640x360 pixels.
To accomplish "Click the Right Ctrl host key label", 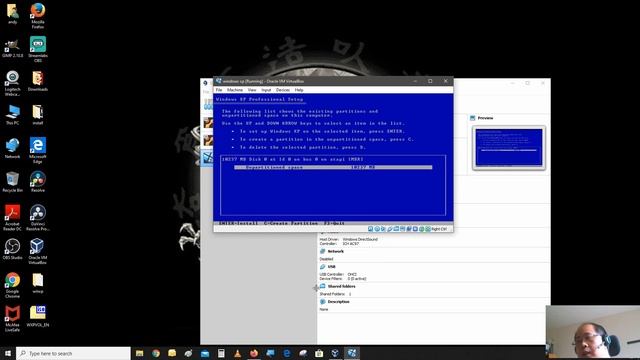I will click(439, 229).
